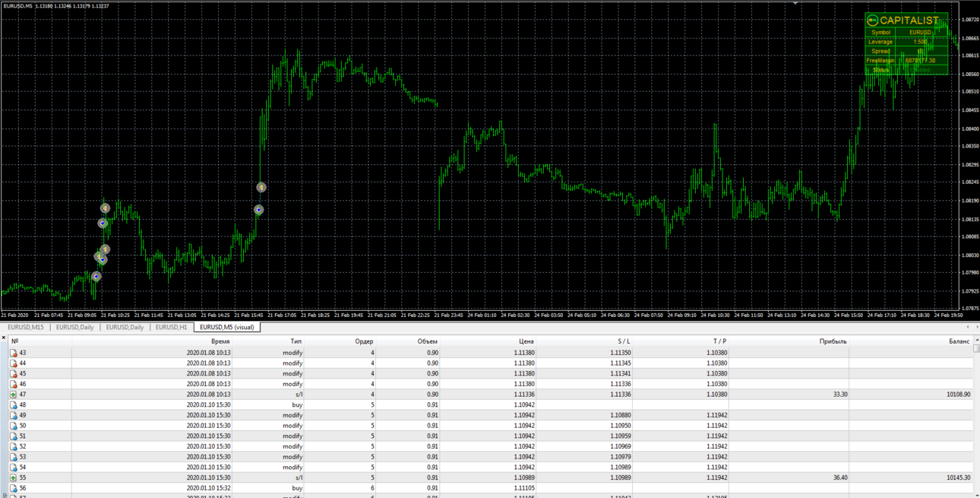Sort by the T / P column header
Viewport: 980px width, 498px height.
pos(719,341)
